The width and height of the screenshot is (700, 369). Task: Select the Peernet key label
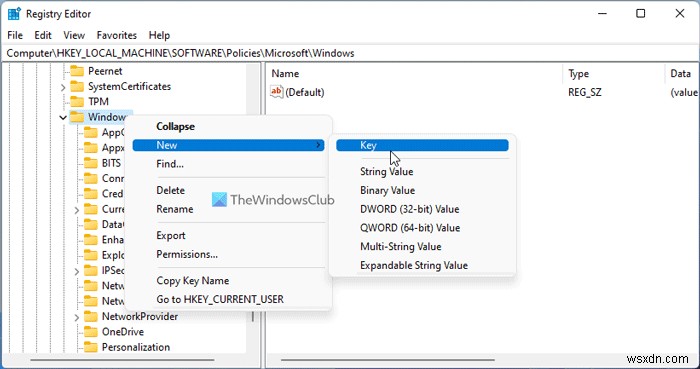[105, 71]
